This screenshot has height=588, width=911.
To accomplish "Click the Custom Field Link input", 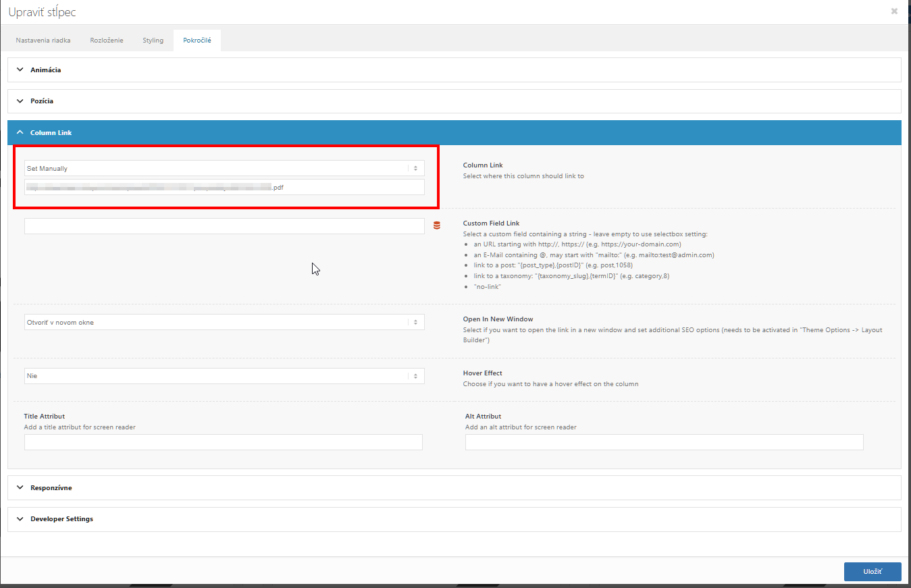I will click(x=224, y=226).
